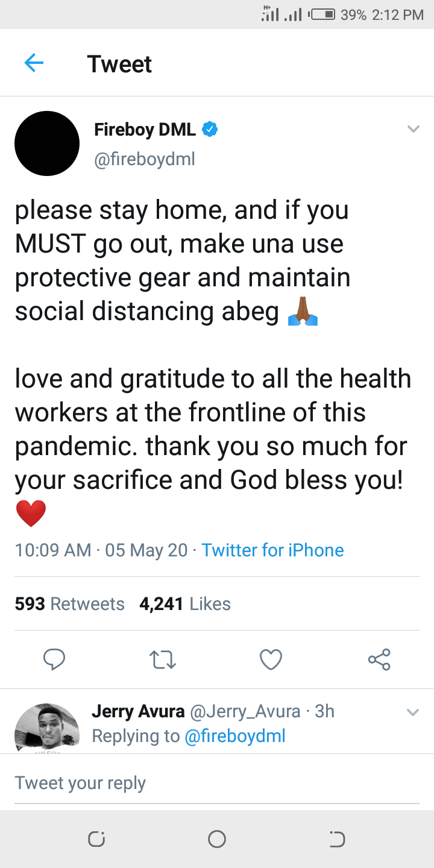Tap the Fireboy DML display name
This screenshot has height=868, width=434.
coord(145,129)
